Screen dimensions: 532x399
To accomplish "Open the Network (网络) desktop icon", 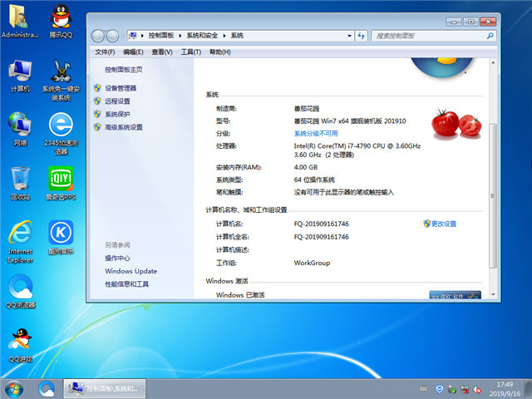I will 20,130.
